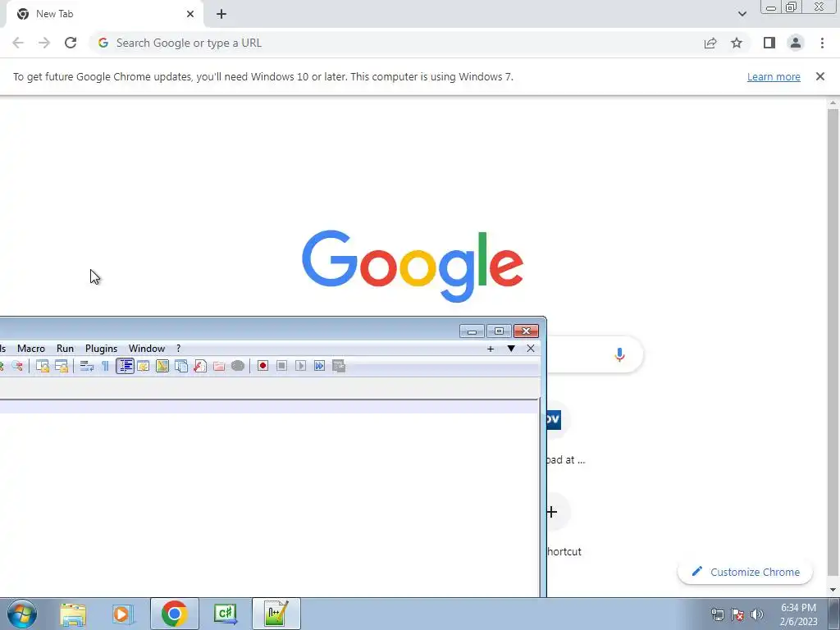Click the Learn more link
This screenshot has height=630, width=840.
point(774,76)
